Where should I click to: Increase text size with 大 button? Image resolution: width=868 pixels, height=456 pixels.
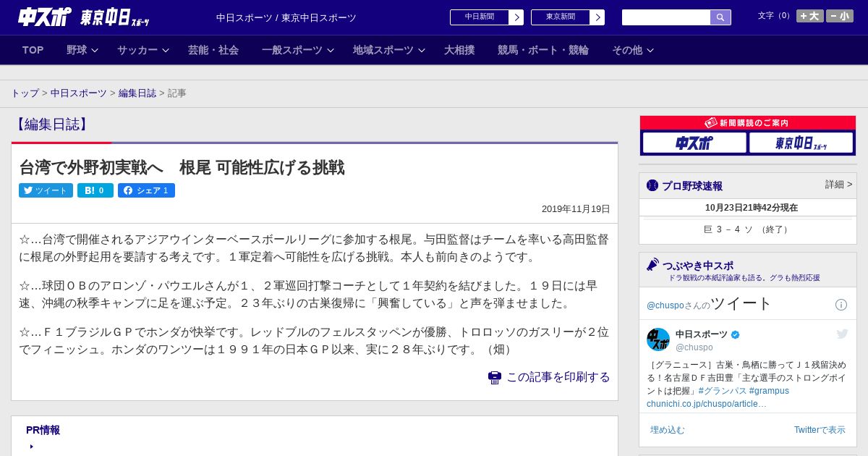tap(810, 16)
